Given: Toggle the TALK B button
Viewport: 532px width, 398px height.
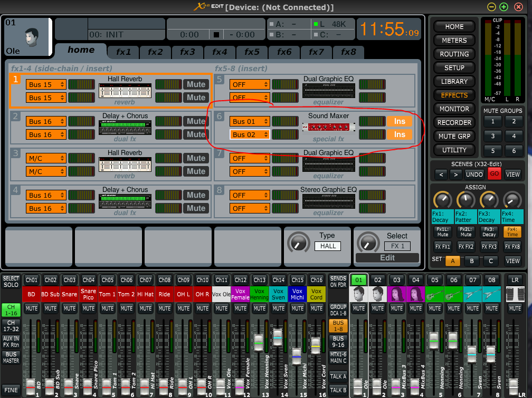Looking at the screenshot, I should (338, 390).
